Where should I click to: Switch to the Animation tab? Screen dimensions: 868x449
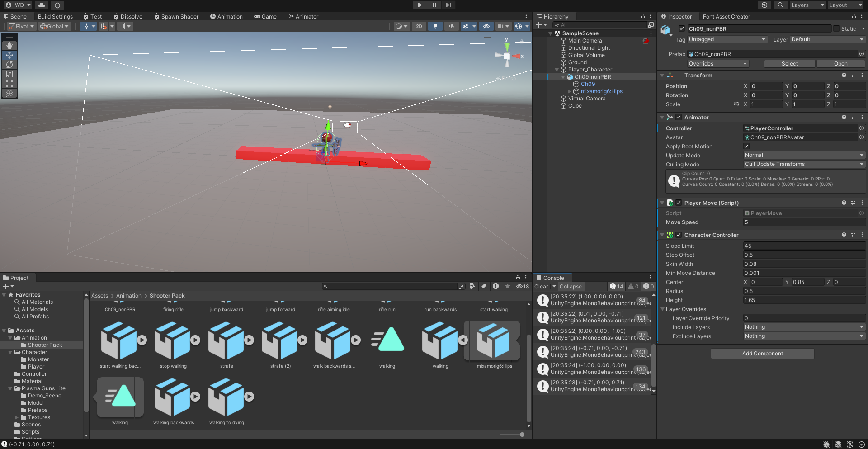pos(226,16)
